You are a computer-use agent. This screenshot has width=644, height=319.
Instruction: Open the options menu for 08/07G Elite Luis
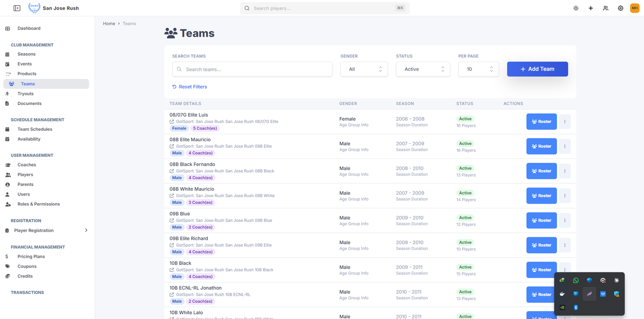565,121
